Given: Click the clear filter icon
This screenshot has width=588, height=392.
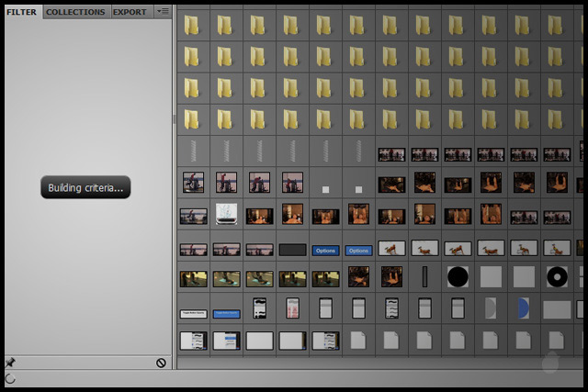Looking at the screenshot, I should (161, 363).
